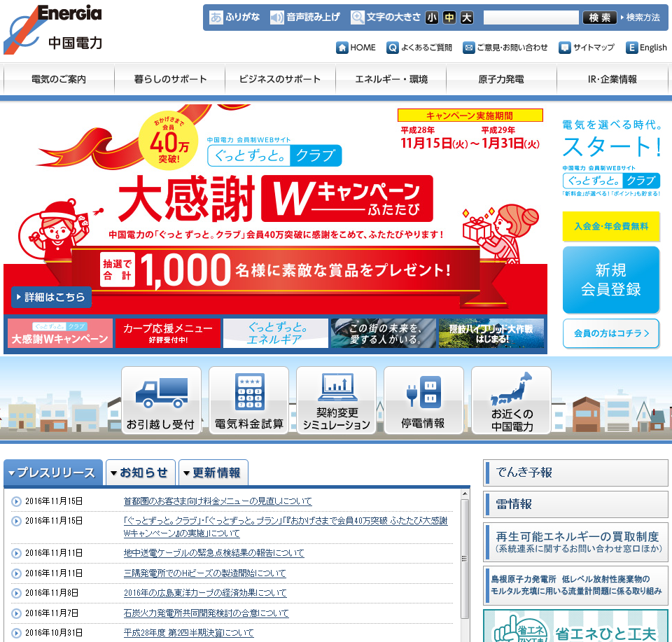672x642 pixels.
Task: Open the 暮らしのサポート menu
Action: pos(169,79)
